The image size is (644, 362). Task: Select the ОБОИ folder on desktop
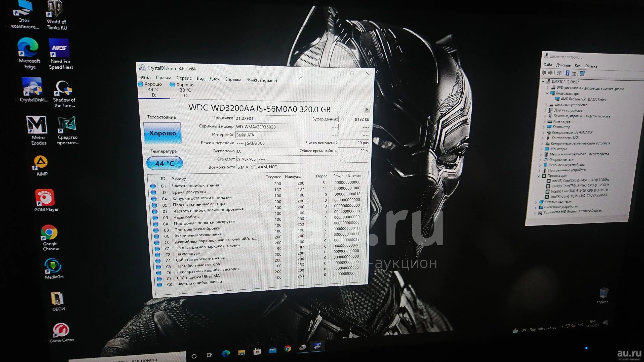click(x=58, y=301)
